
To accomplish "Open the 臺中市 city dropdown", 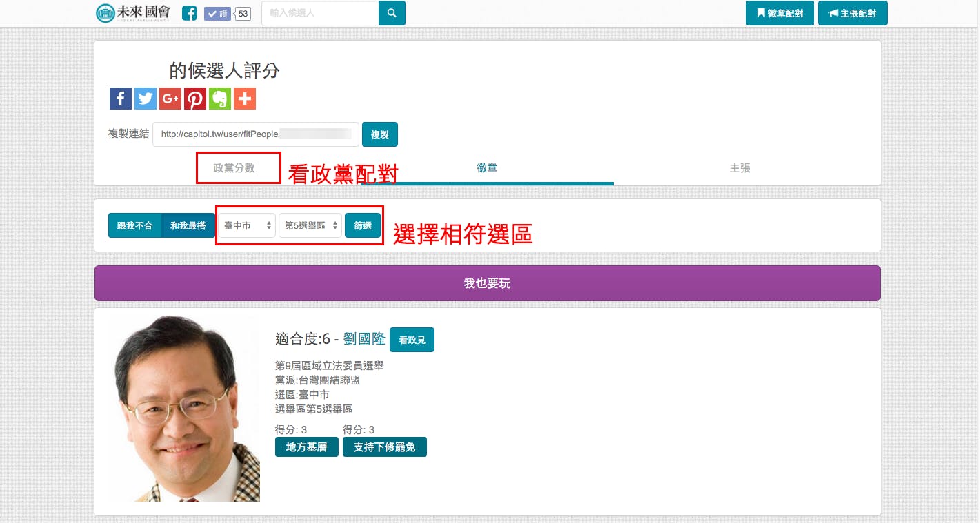I will (246, 225).
